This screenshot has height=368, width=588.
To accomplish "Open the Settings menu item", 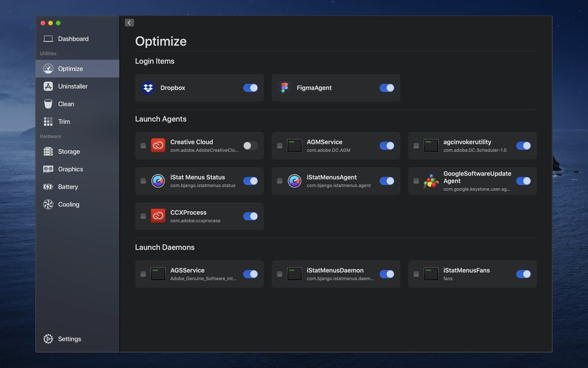I will (x=70, y=339).
